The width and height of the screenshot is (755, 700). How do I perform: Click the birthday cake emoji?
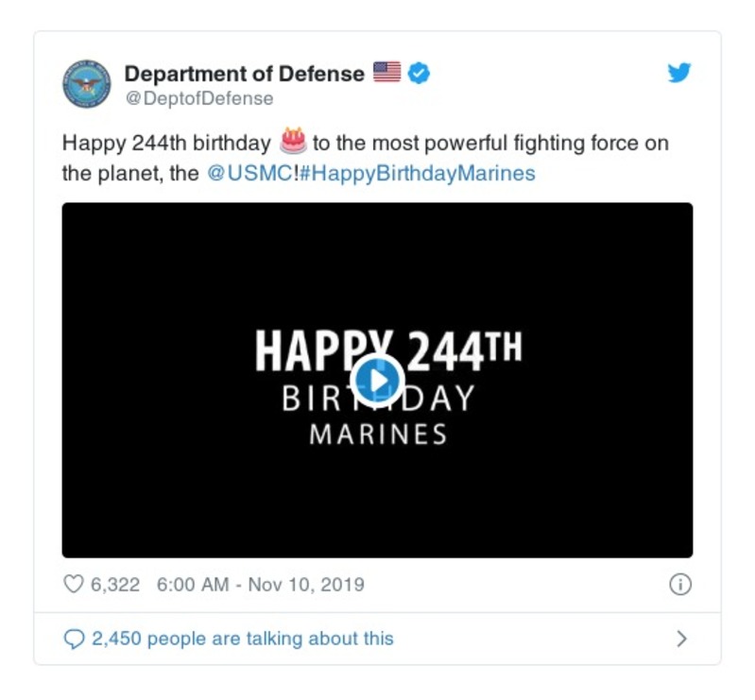pos(293,144)
